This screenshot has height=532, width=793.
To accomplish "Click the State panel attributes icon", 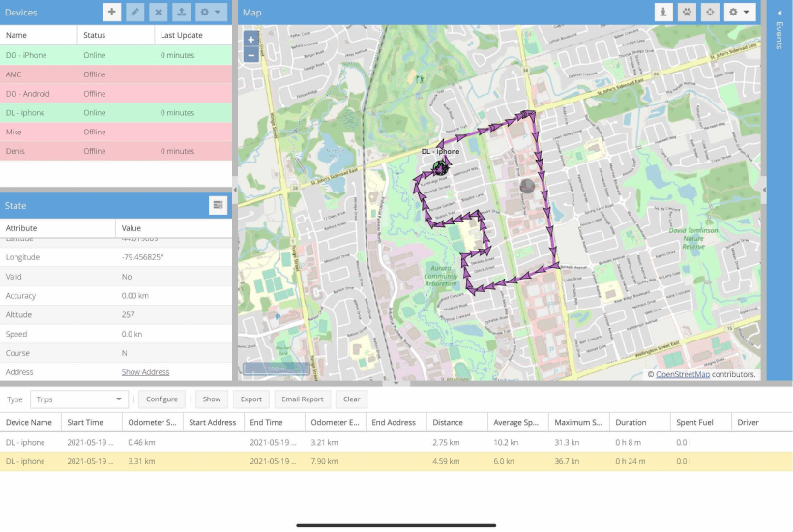I will [x=218, y=205].
